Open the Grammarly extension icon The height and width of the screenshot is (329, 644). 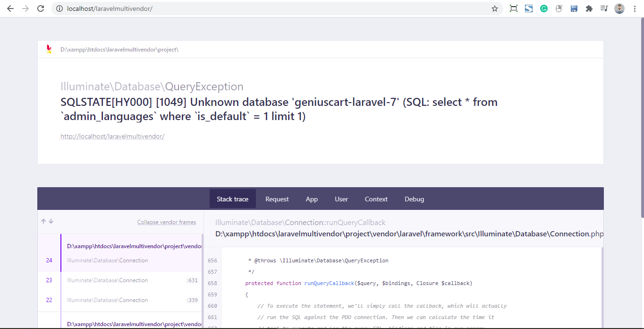(544, 9)
